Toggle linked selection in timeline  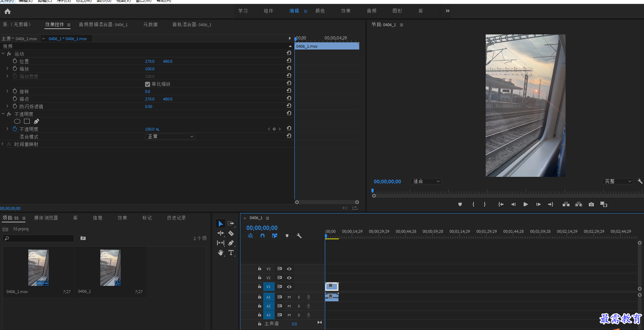click(275, 236)
